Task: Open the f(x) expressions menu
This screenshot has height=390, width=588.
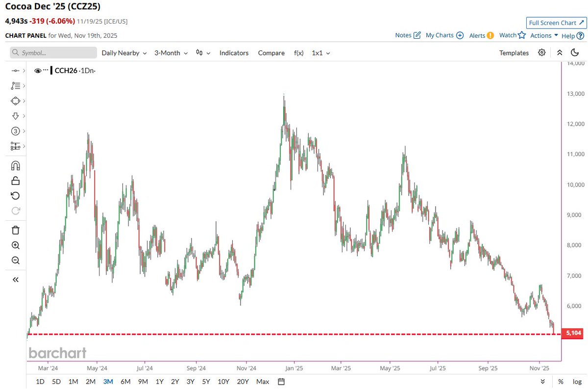Action: [298, 52]
